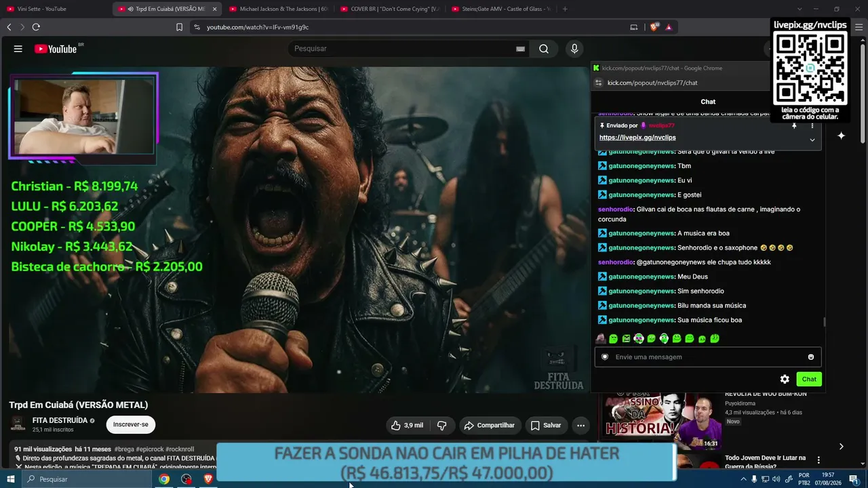Open site info icon in Kick popout address bar

[598, 83]
